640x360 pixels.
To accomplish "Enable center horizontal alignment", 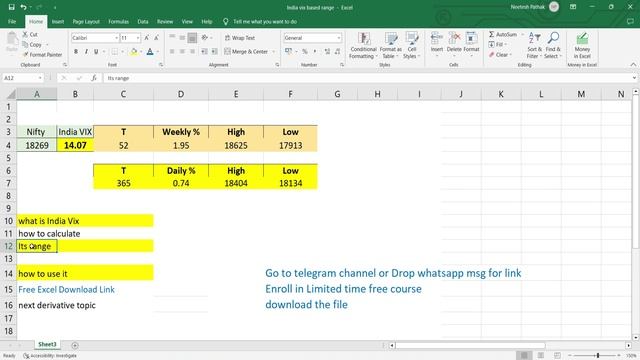I will [182, 51].
